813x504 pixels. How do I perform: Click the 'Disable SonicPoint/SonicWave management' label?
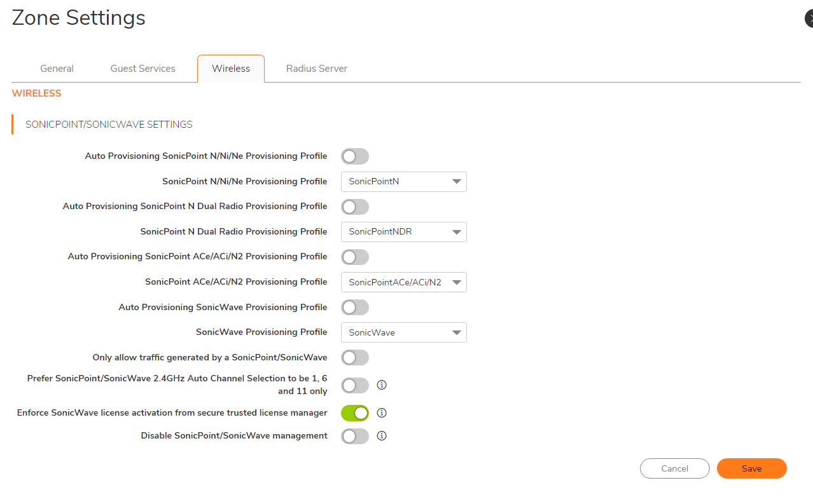234,436
